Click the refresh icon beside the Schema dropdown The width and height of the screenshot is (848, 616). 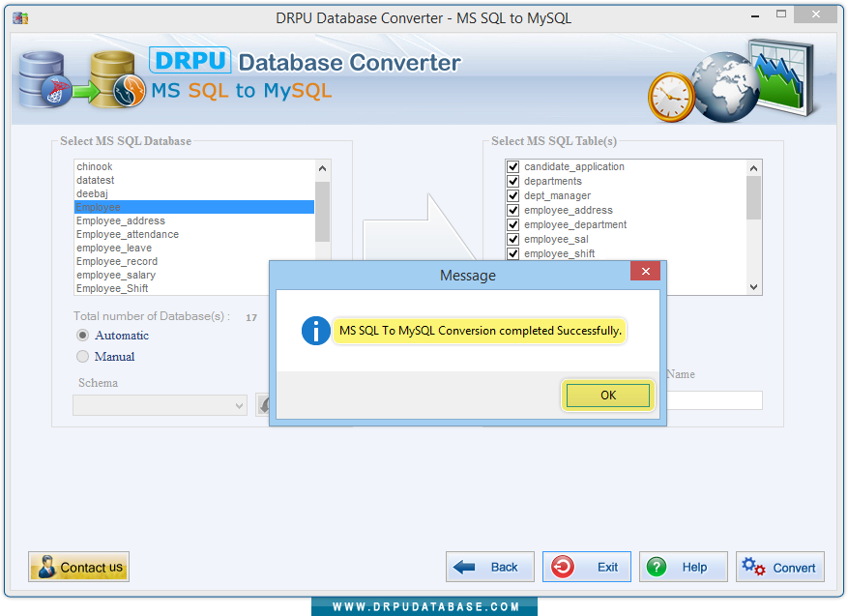click(263, 405)
